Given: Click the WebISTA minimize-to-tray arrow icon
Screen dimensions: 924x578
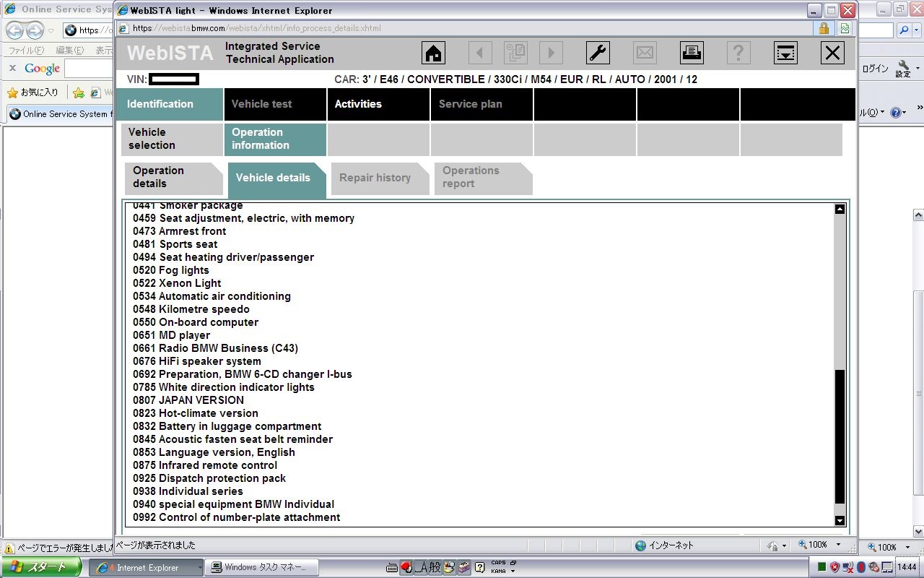Looking at the screenshot, I should (785, 53).
